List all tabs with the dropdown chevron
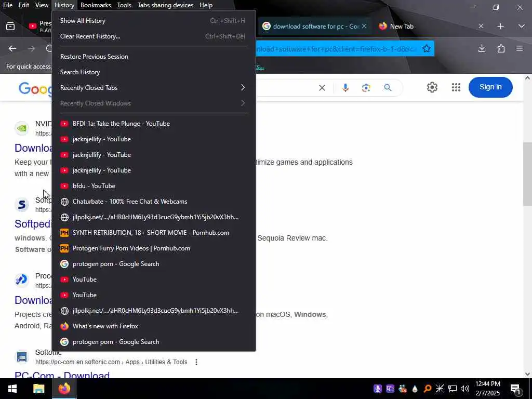 [522, 26]
